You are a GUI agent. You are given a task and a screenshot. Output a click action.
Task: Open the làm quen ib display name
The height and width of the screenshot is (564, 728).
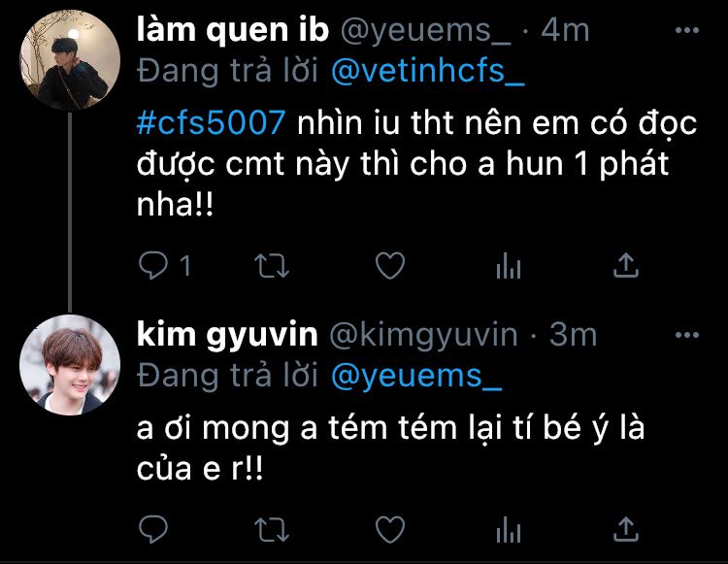(233, 30)
